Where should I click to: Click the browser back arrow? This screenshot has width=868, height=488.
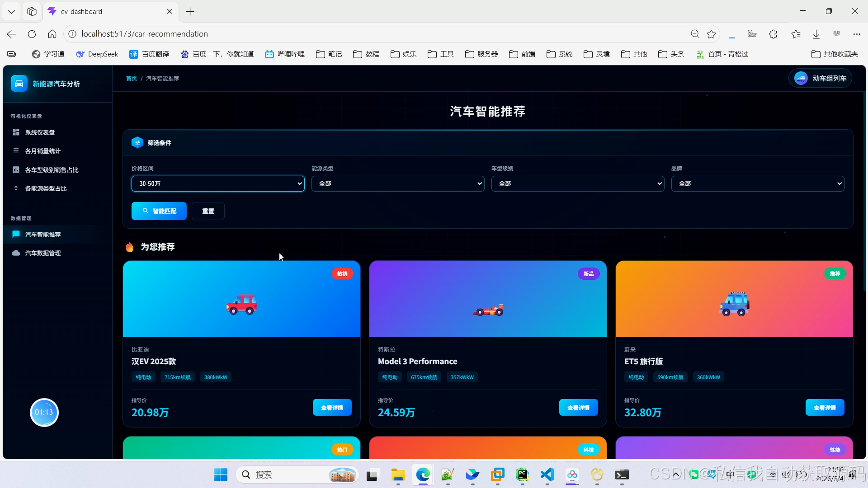pyautogui.click(x=12, y=34)
